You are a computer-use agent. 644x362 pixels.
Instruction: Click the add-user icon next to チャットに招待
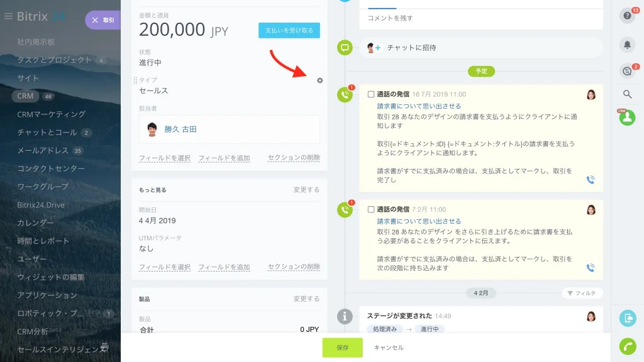(x=378, y=48)
